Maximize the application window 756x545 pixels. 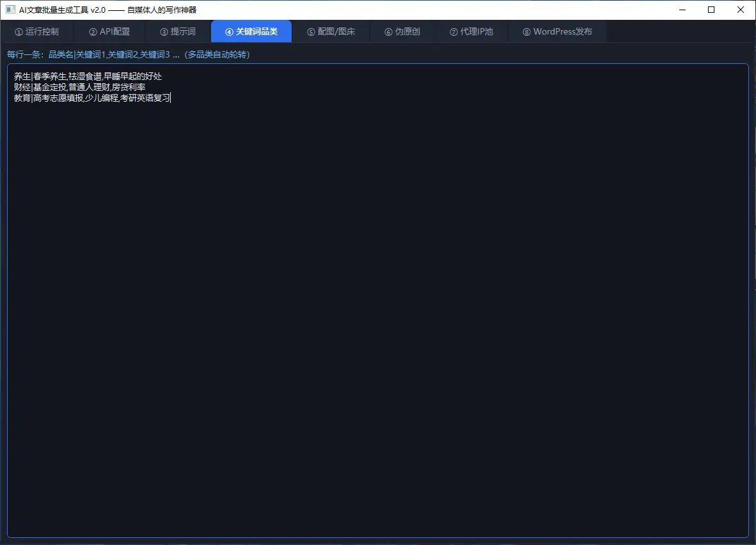click(711, 10)
